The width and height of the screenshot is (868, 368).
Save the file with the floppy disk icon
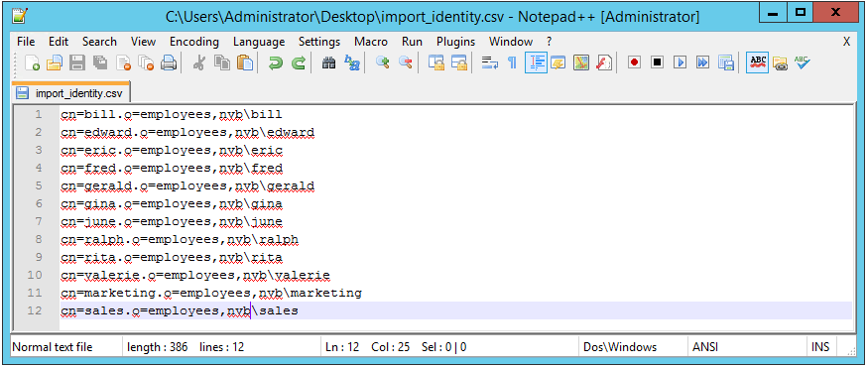pos(77,62)
